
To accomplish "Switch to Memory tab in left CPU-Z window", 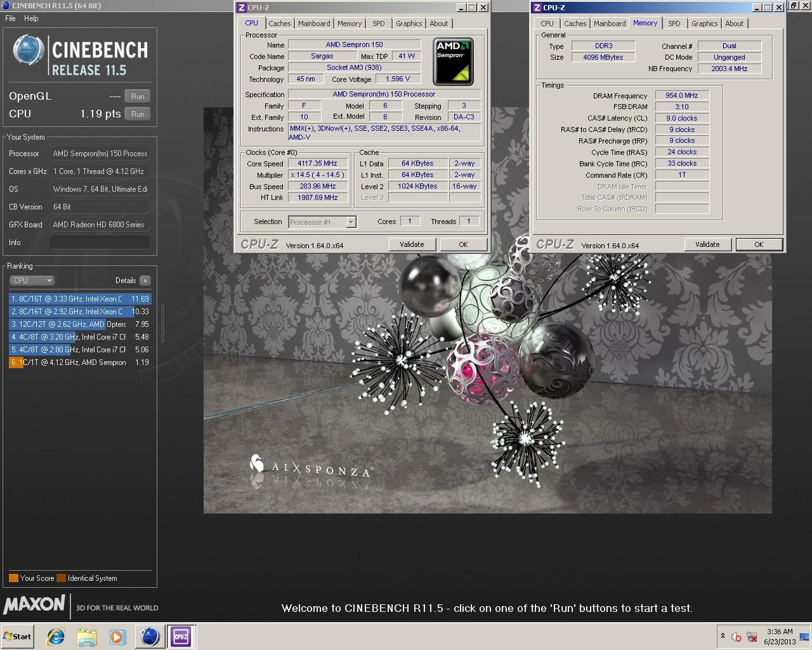I will point(350,23).
